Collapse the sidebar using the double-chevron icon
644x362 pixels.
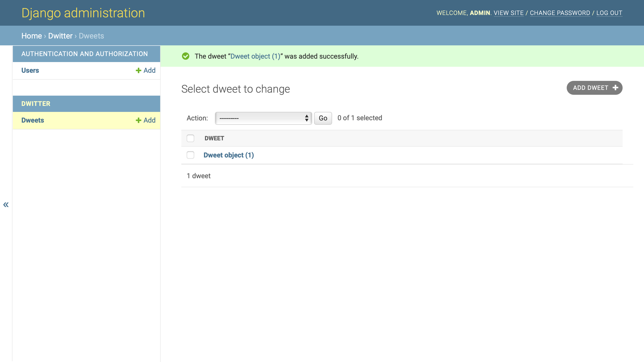pos(6,204)
